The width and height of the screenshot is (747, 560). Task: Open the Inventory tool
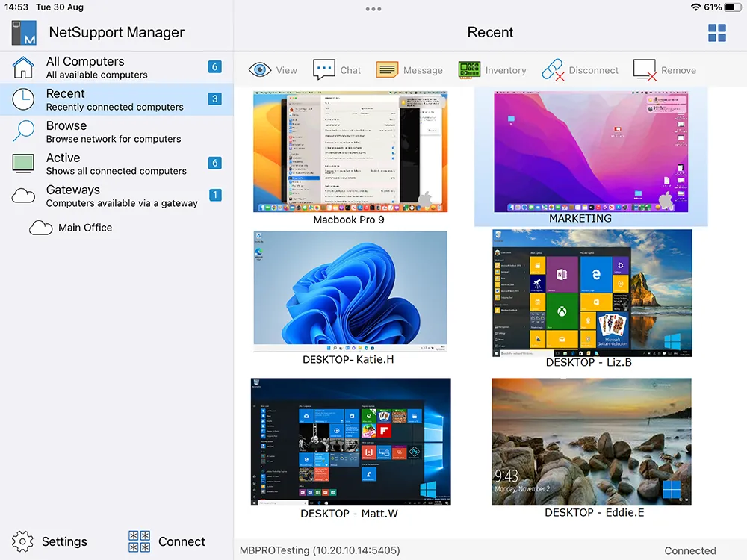coord(469,70)
